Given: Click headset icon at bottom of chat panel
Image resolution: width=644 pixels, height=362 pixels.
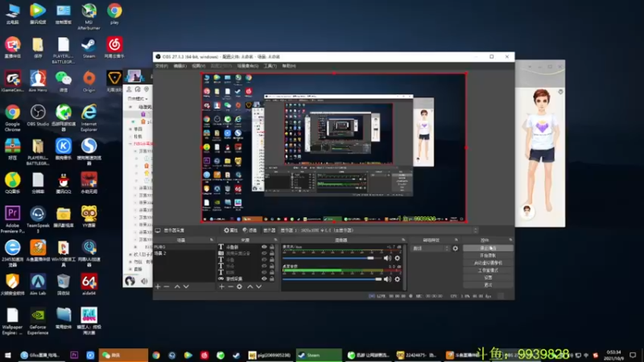Looking at the screenshot, I should [130, 281].
